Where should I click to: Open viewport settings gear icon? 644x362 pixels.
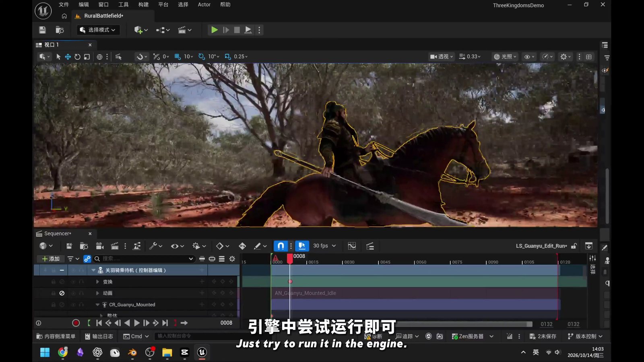pos(566,57)
